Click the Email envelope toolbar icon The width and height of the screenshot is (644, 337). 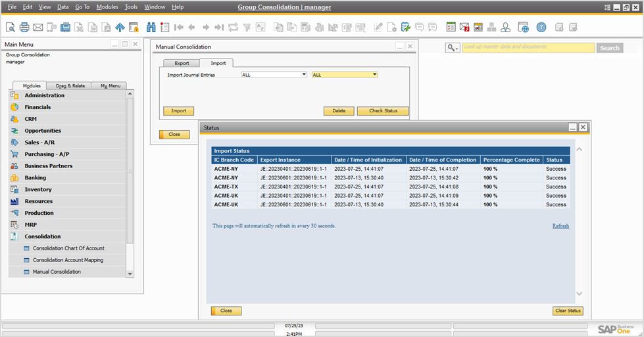point(37,28)
